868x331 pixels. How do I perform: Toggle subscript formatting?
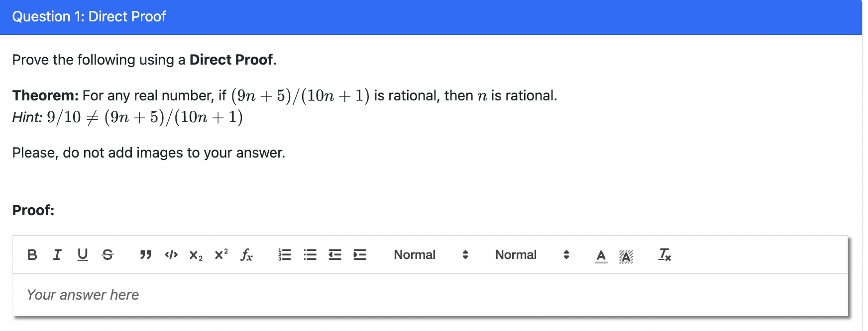coord(195,256)
